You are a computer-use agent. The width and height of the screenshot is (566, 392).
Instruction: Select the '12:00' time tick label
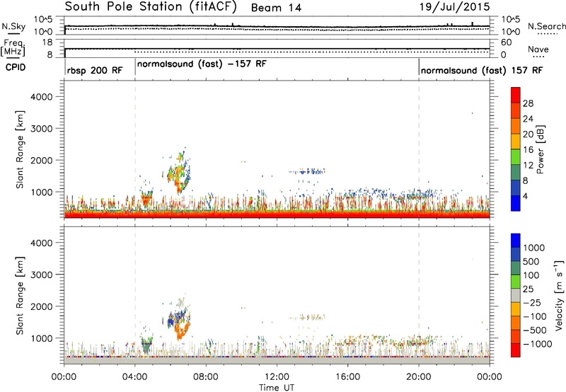[277, 377]
